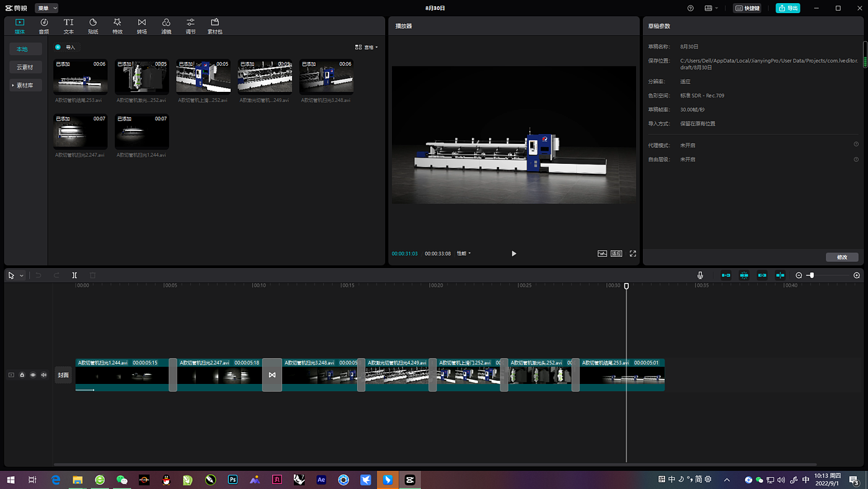Image resolution: width=868 pixels, height=489 pixels.
Task: Switch to the 文本 (text) tab
Action: click(69, 26)
